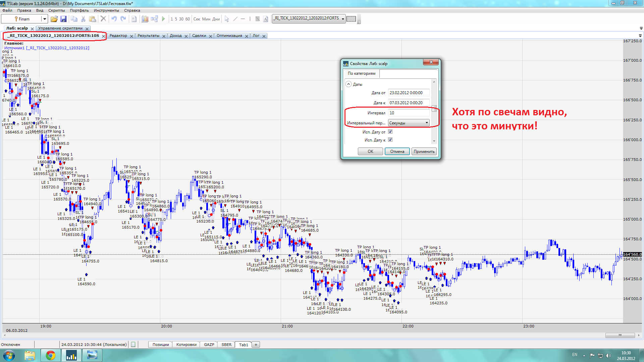Switch to the Оптимизация tab
The width and height of the screenshot is (644, 362).
(x=229, y=36)
